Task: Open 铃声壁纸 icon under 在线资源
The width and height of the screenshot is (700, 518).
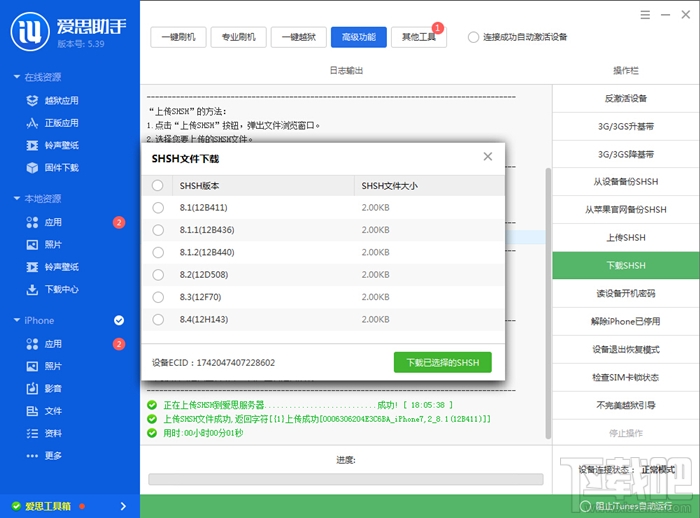Action: click(x=32, y=145)
